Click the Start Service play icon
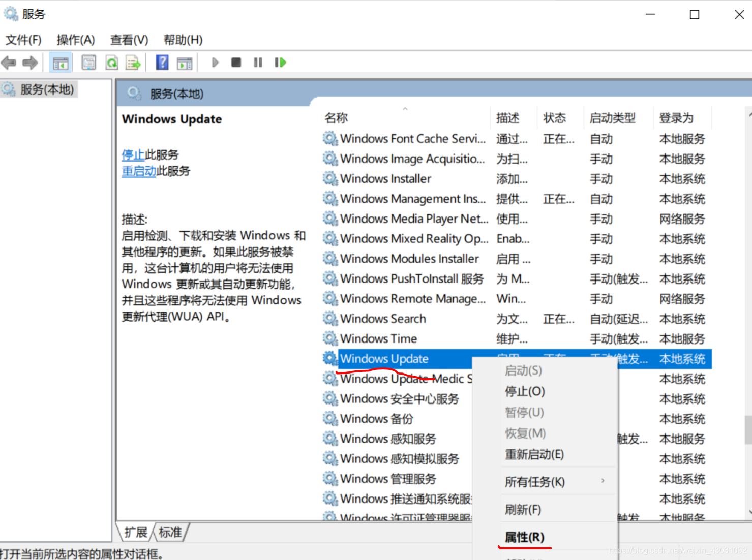 (x=215, y=63)
